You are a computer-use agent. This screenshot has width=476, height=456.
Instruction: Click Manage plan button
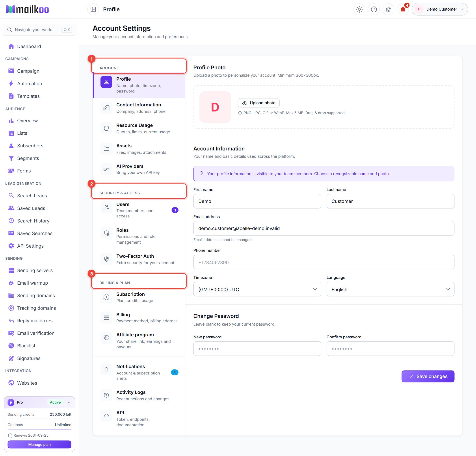point(39,444)
